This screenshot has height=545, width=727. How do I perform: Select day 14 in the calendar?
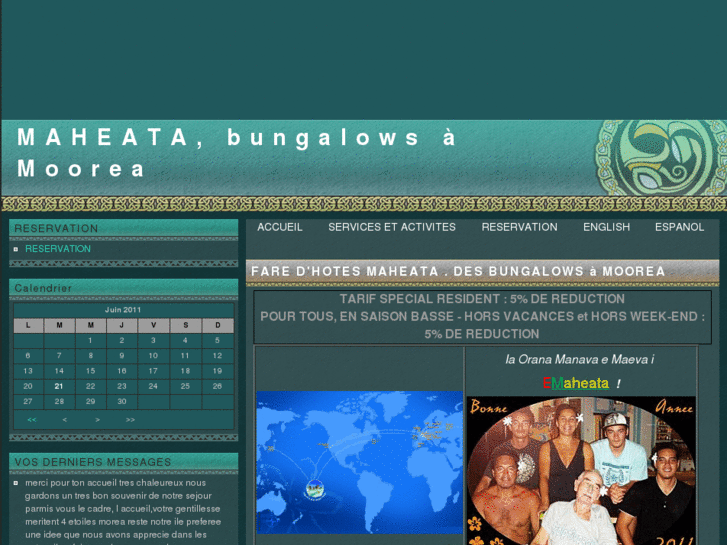(59, 371)
